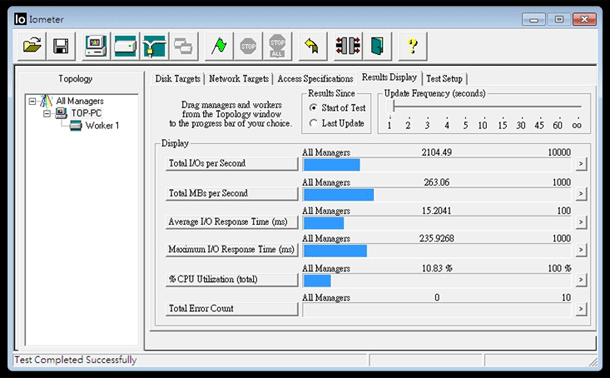Start new network worker icon

click(x=154, y=46)
